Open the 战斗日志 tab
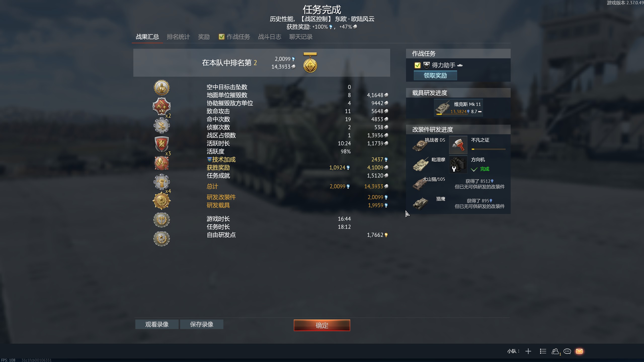The image size is (644, 362). click(x=269, y=37)
